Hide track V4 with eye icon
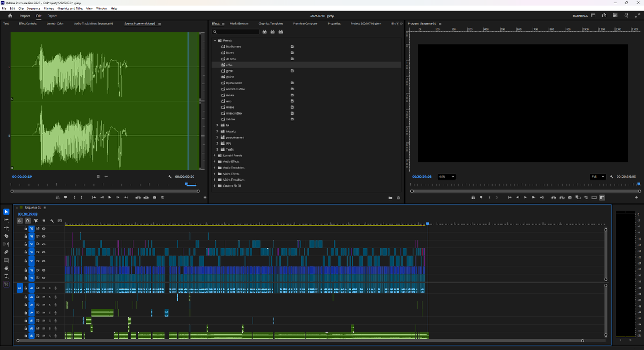 click(x=44, y=252)
